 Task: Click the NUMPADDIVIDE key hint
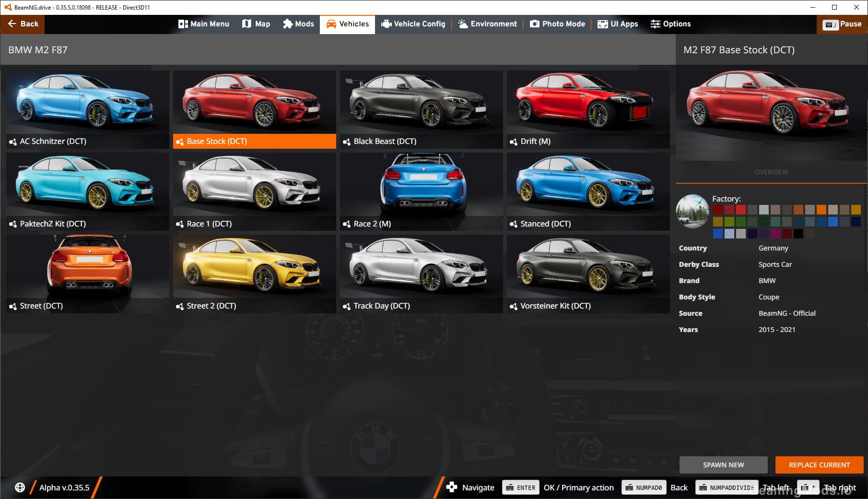click(727, 487)
